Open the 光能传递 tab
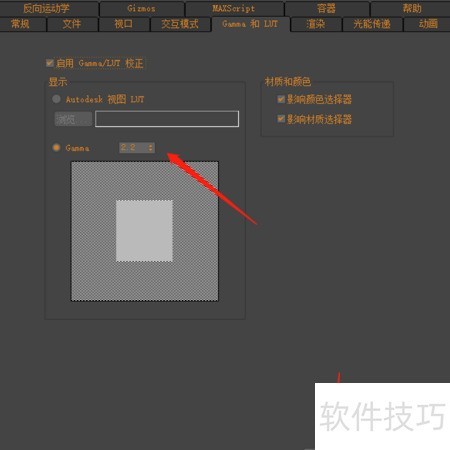 pyautogui.click(x=372, y=24)
